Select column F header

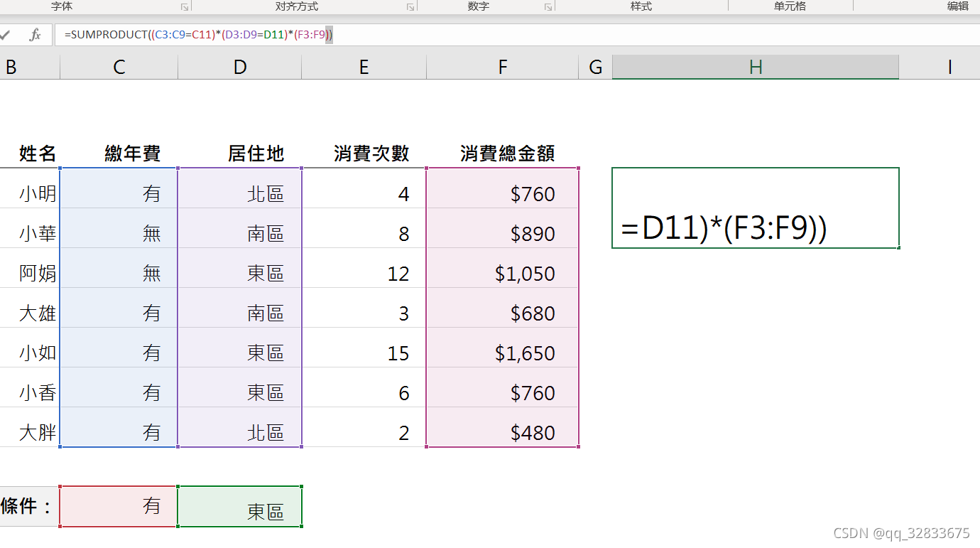(503, 68)
